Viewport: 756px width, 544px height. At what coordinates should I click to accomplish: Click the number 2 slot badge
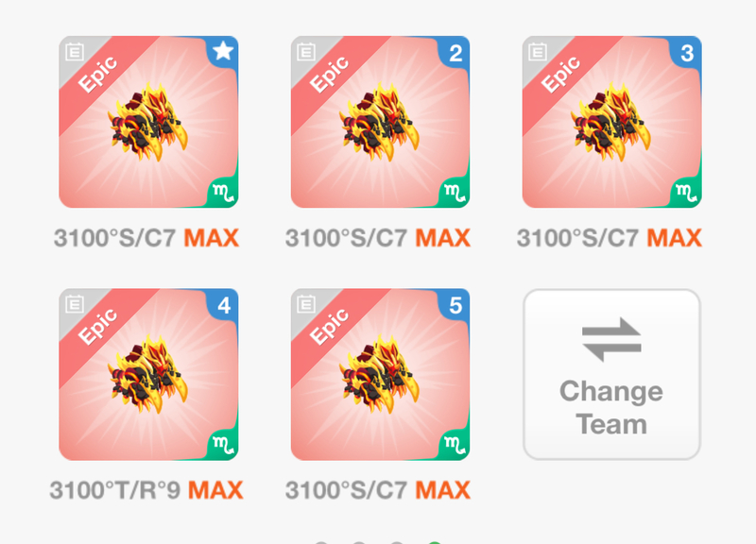(455, 53)
